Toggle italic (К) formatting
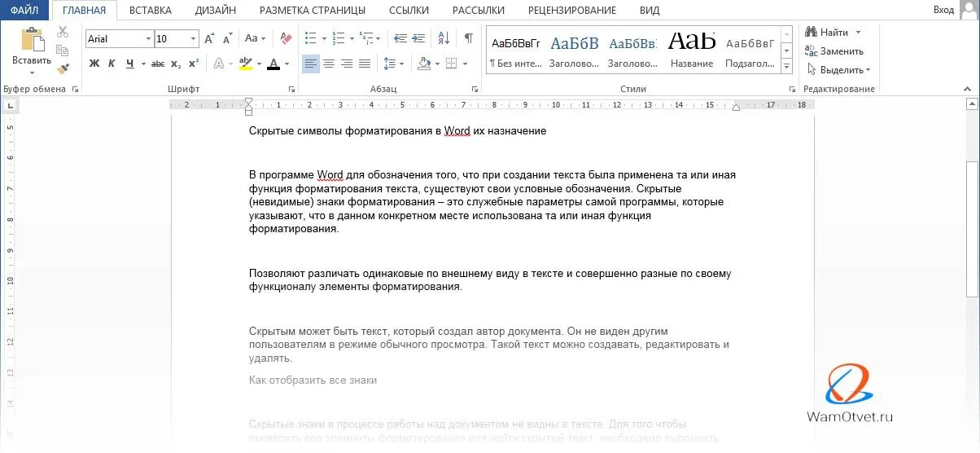The width and height of the screenshot is (980, 453). (112, 64)
